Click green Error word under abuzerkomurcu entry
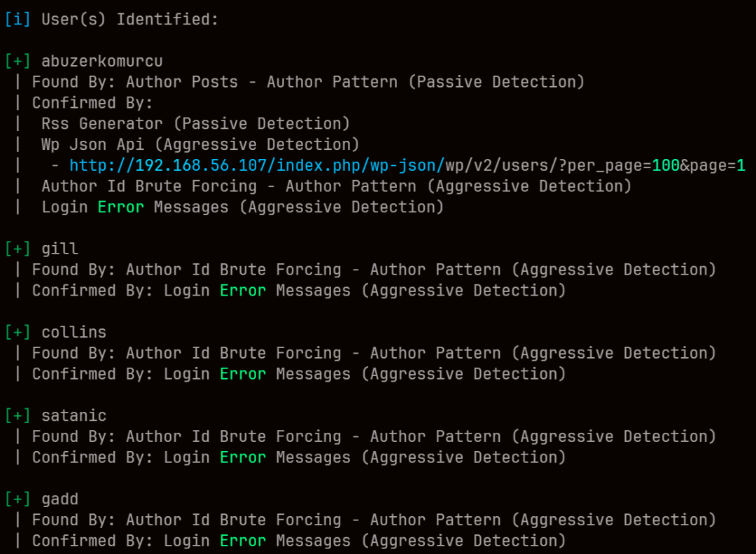Viewport: 756px width, 554px height. click(x=120, y=207)
